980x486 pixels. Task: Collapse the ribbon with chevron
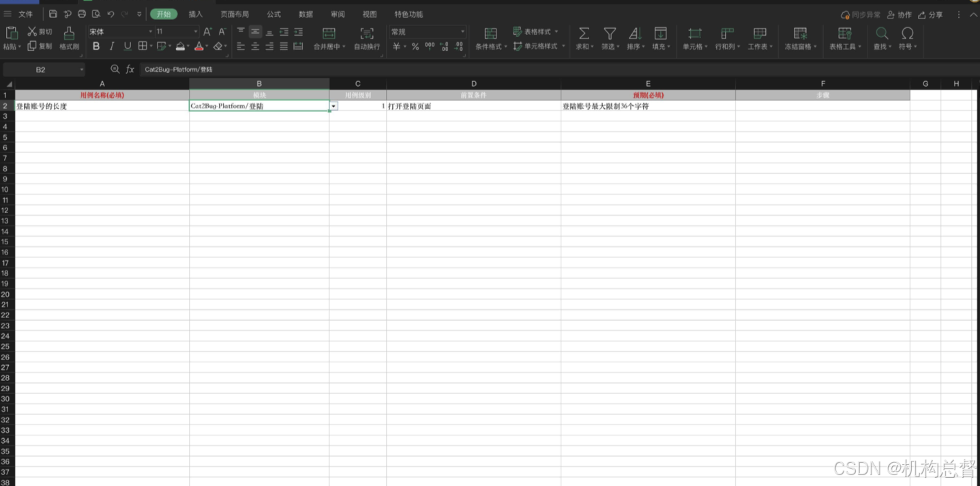pyautogui.click(x=974, y=14)
